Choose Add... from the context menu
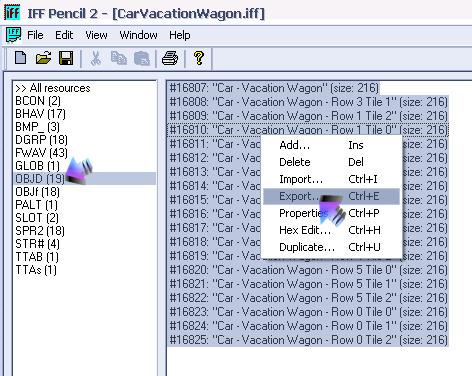Screen dimensions: 472x376 [x=332, y=145]
